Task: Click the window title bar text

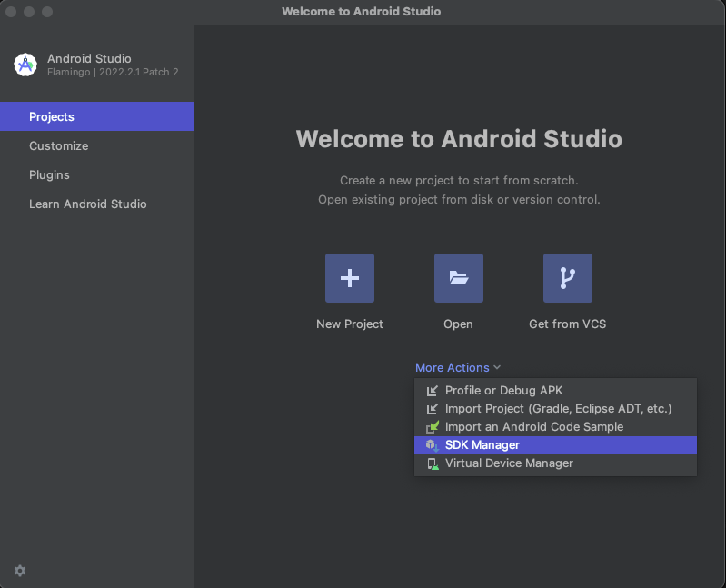Action: (361, 11)
